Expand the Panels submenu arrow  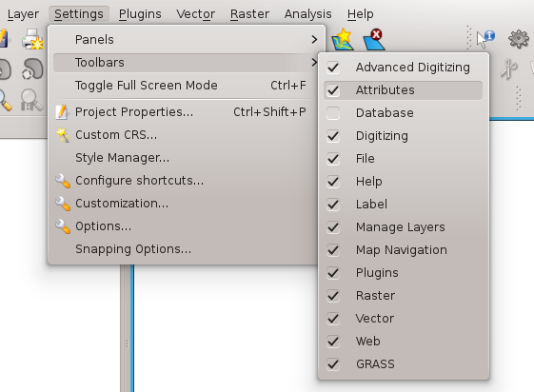tap(314, 40)
